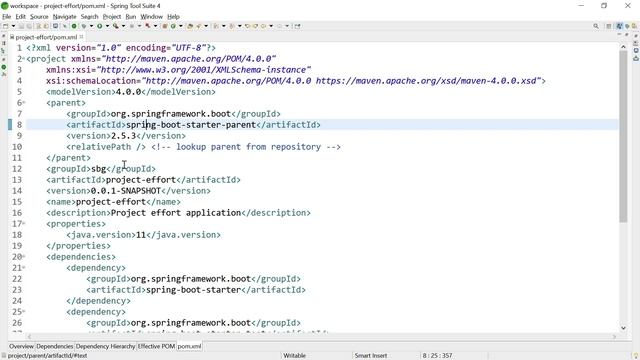Click the green Run button

(99, 26)
